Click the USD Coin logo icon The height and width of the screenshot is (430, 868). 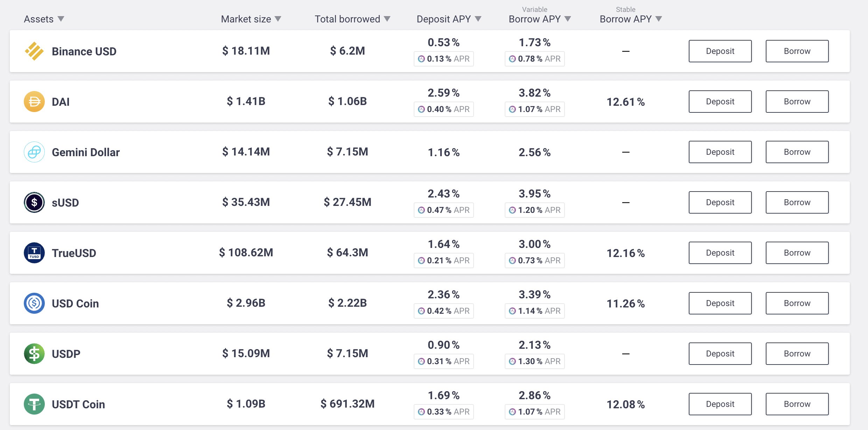(34, 303)
